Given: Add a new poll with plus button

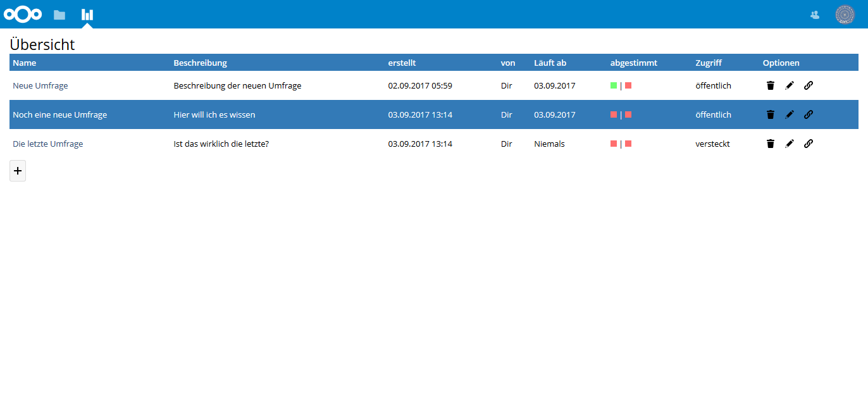Looking at the screenshot, I should 18,171.
